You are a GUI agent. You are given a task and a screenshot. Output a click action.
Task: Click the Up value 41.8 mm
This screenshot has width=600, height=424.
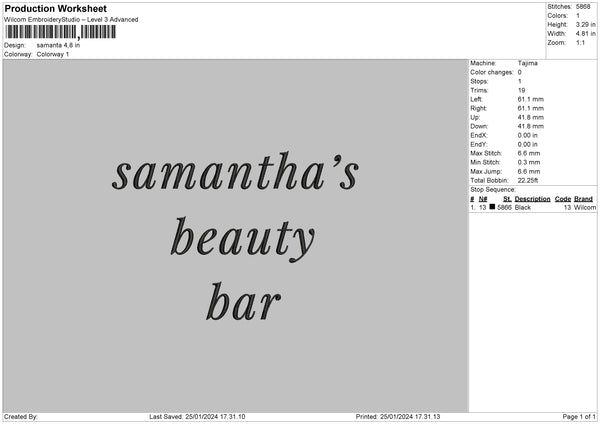click(x=530, y=117)
